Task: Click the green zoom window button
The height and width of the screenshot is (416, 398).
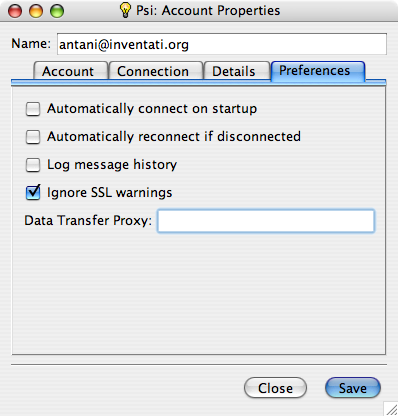Action: [x=57, y=11]
